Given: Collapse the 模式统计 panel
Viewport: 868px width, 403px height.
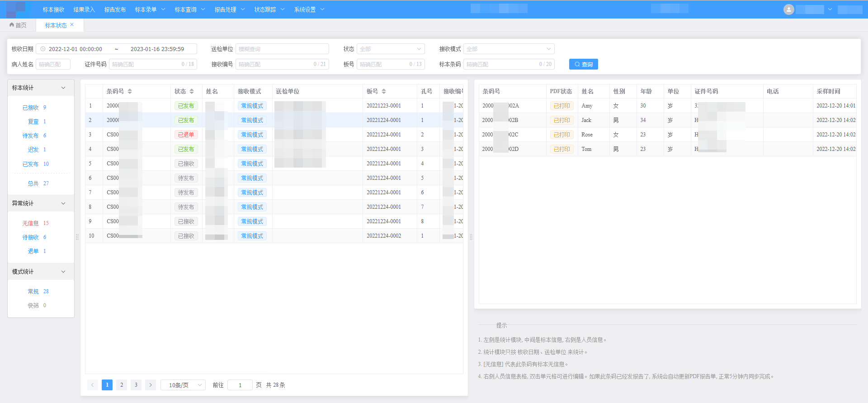Looking at the screenshot, I should pyautogui.click(x=63, y=272).
